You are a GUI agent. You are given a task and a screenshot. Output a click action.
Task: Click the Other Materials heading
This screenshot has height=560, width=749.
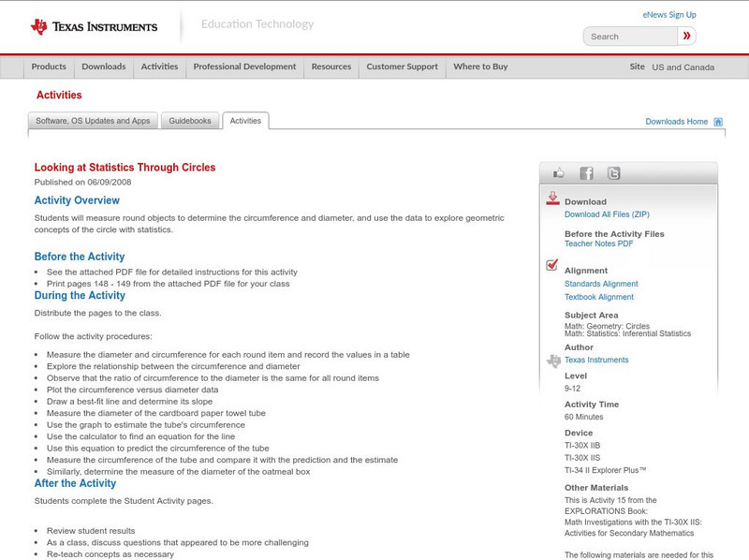(x=596, y=488)
